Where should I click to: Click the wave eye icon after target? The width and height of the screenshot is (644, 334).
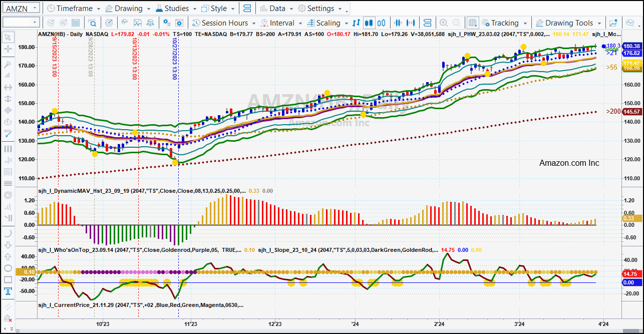coord(124,23)
